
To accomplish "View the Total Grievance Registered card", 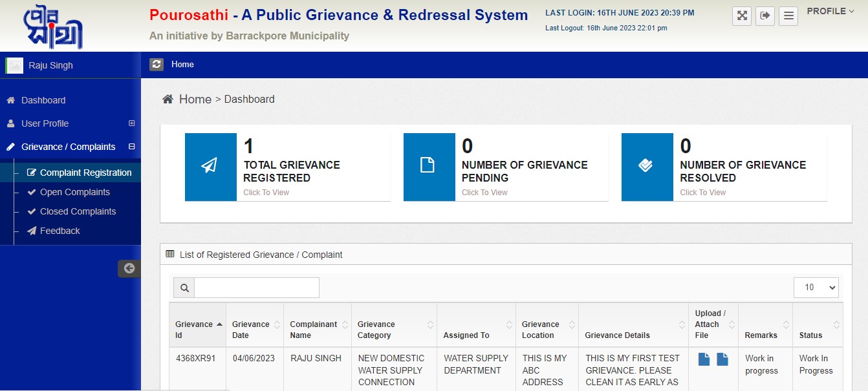I will point(287,167).
